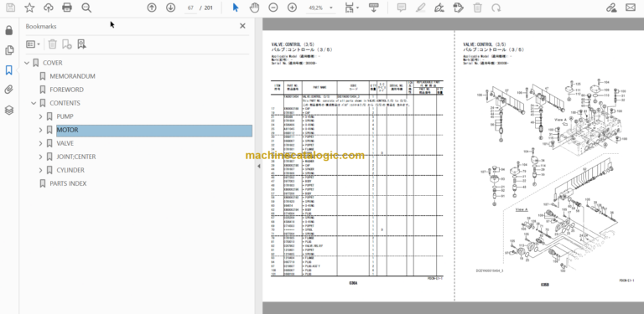Jump to the VALVE bookmark

(x=65, y=143)
